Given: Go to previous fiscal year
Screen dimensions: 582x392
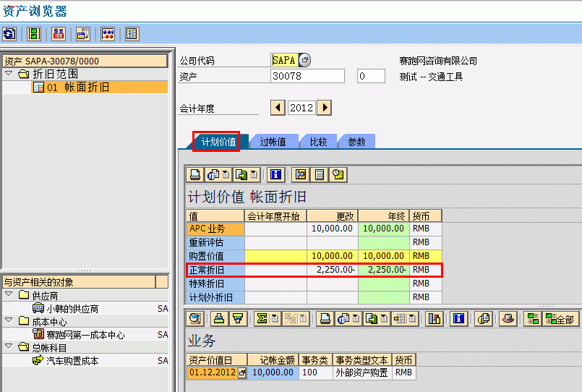Looking at the screenshot, I should point(278,108).
